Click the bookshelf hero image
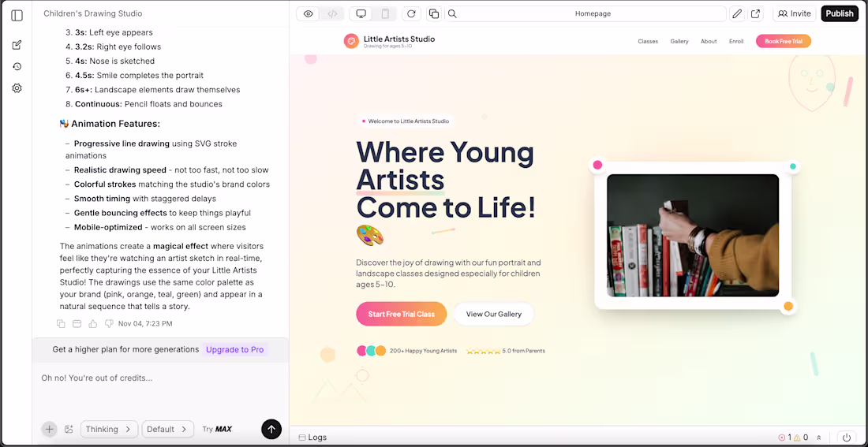868x447 pixels. coord(693,236)
